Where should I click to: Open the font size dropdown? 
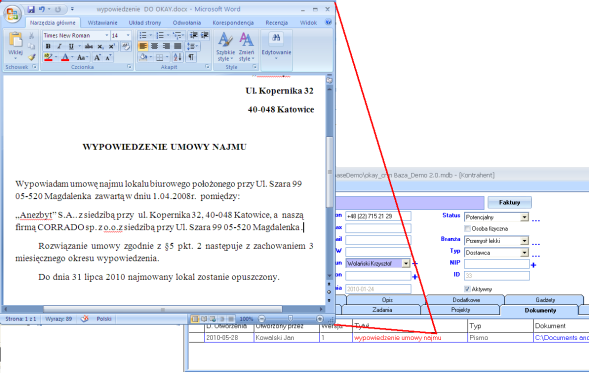128,35
